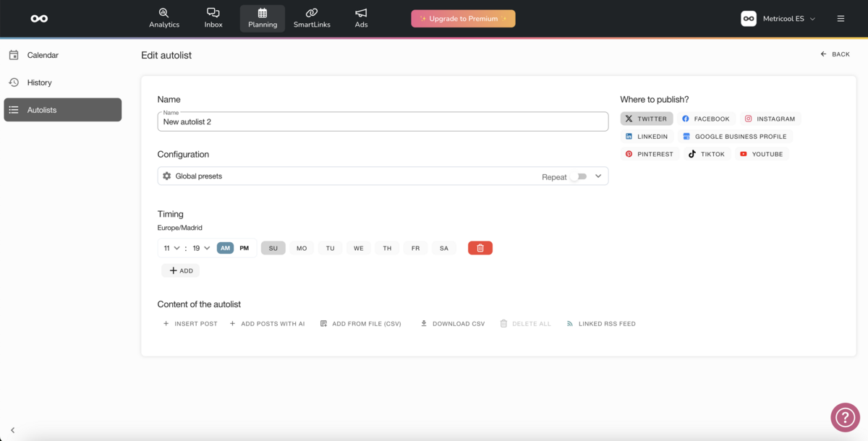Delete the time slot with red trash icon
Screen dimensions: 868x441
[x=480, y=248]
